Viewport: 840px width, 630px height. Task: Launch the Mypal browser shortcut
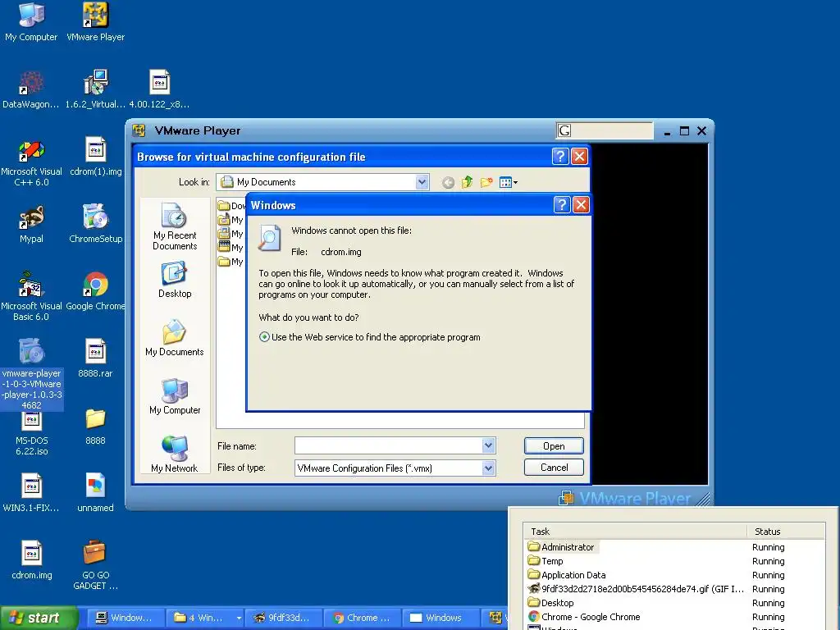[31, 224]
